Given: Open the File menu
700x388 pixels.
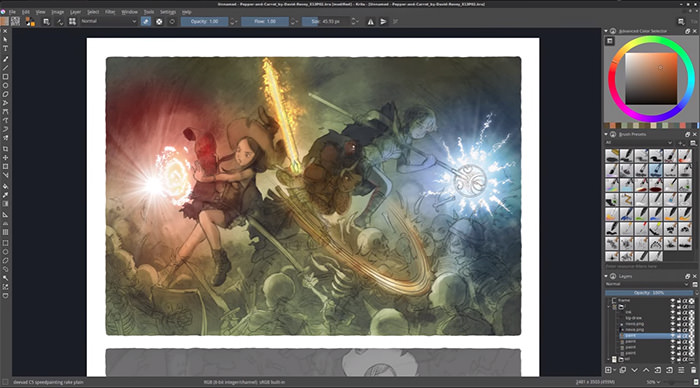Looking at the screenshot, I should [x=12, y=12].
